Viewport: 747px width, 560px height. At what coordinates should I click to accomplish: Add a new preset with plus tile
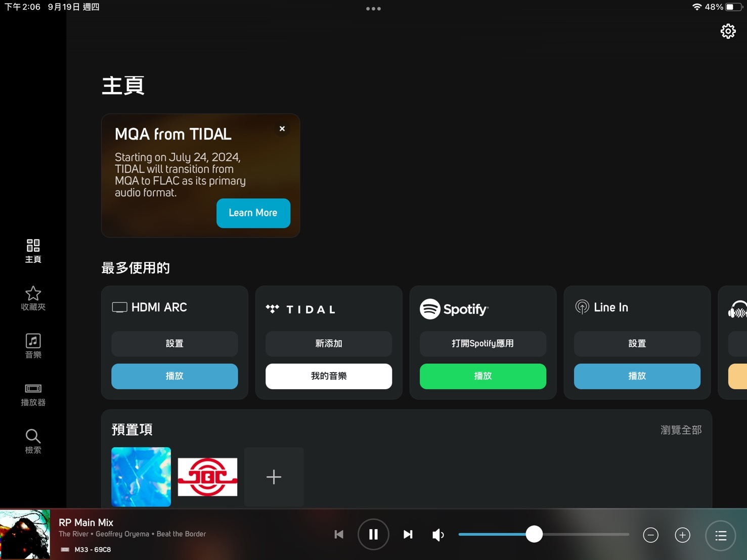pos(274,477)
